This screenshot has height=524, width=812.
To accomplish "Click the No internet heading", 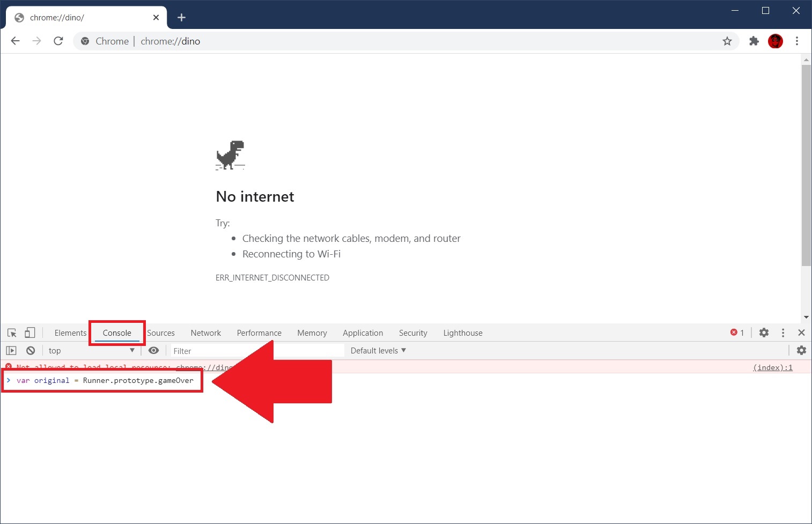I will pyautogui.click(x=255, y=197).
